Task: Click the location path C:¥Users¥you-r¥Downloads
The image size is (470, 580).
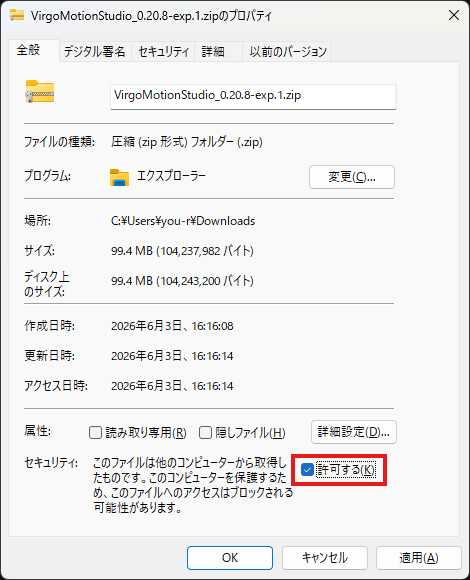Action: 183,221
